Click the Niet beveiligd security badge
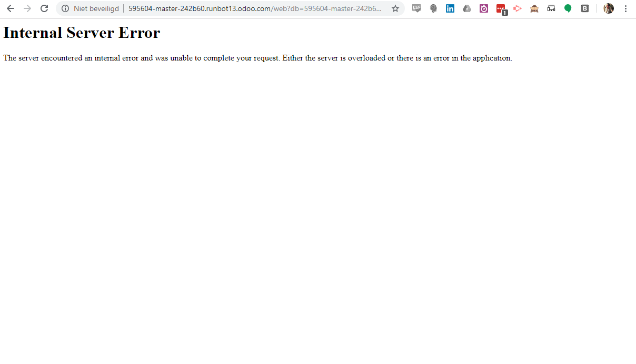 (95, 8)
